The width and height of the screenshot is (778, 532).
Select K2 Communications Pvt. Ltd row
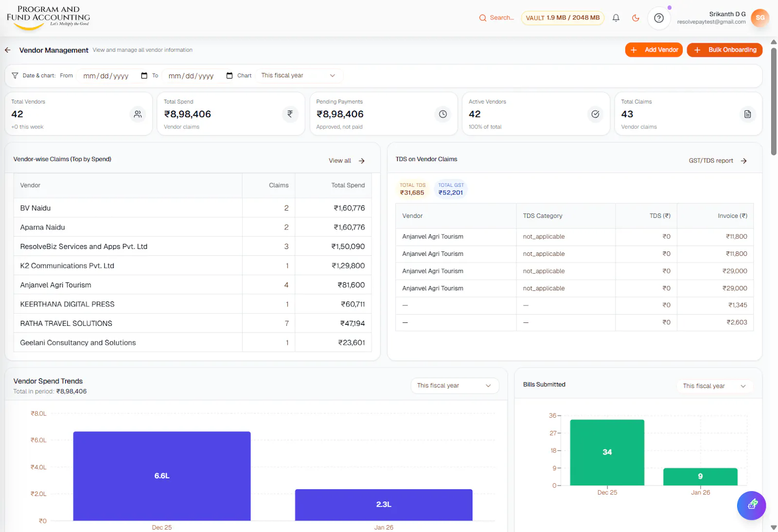click(x=193, y=266)
